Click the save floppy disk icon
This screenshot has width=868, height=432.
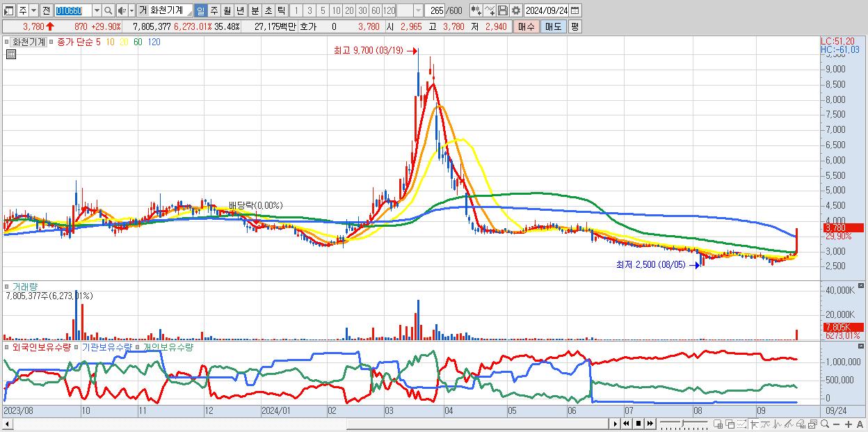point(503,10)
